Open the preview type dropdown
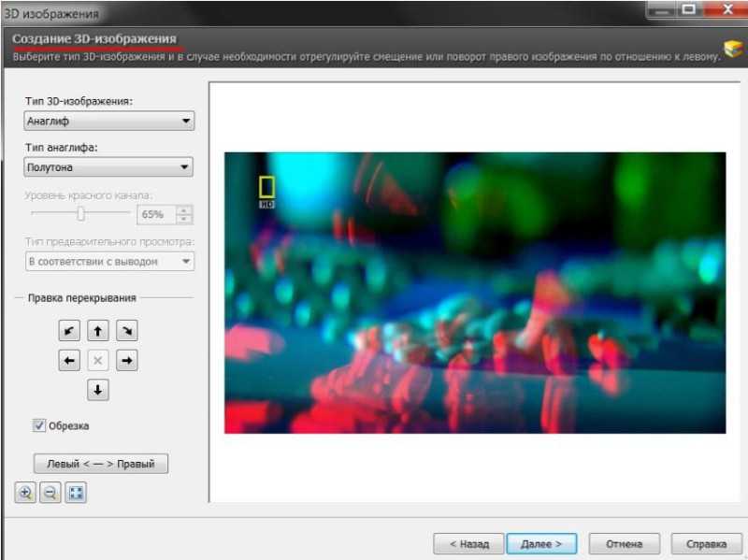 tap(109, 262)
